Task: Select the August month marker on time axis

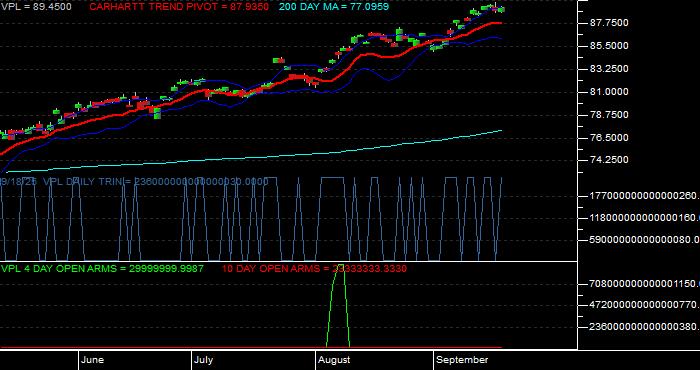Action: tap(334, 360)
